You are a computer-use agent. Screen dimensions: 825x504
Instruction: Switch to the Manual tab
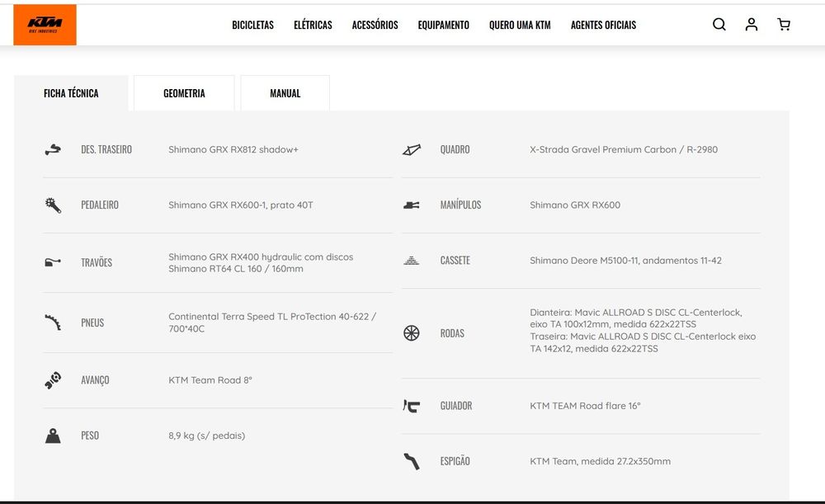285,93
